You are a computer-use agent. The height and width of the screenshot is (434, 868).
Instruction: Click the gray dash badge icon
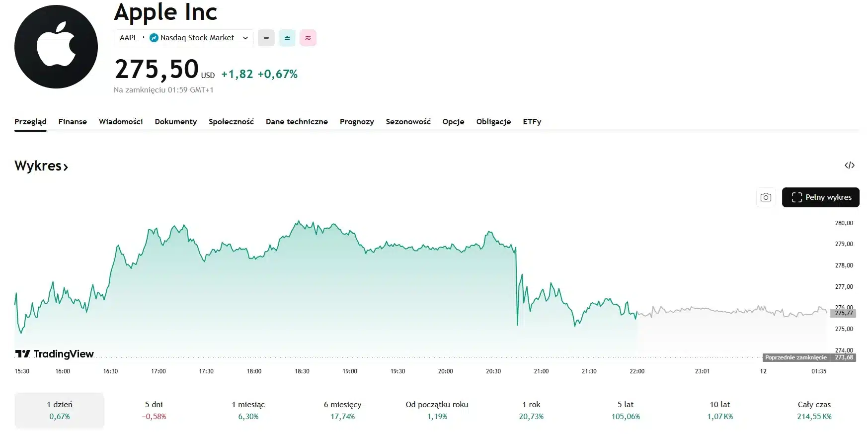266,38
